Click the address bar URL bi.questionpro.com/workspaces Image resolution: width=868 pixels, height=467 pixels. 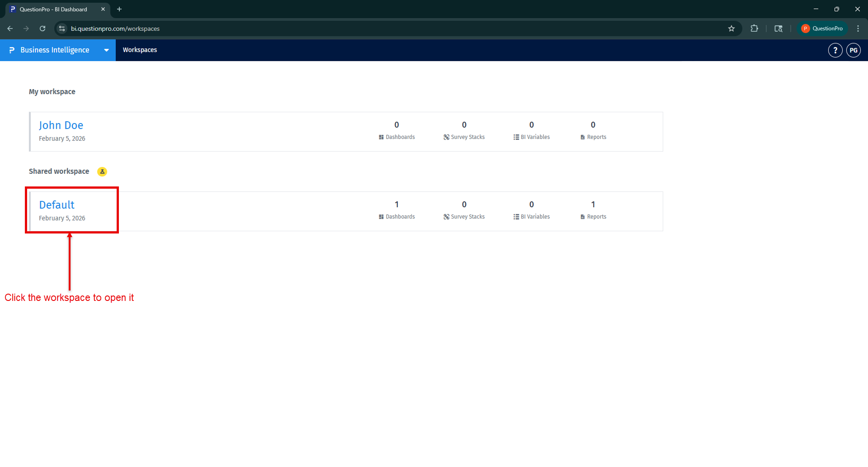115,29
